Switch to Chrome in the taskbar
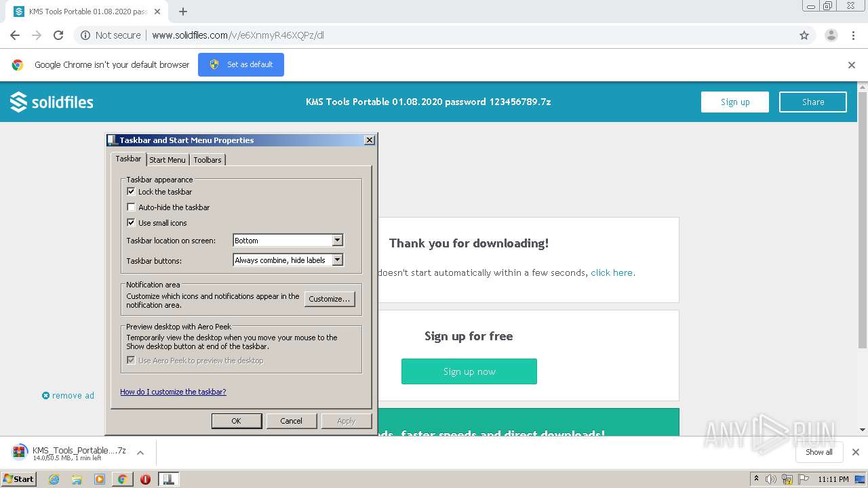 [122, 479]
